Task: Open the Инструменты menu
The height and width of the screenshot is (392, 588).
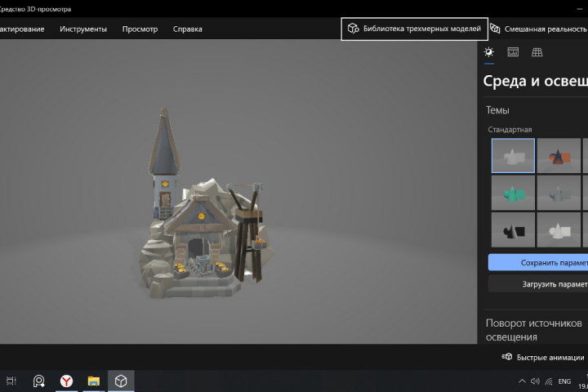Action: tap(83, 29)
